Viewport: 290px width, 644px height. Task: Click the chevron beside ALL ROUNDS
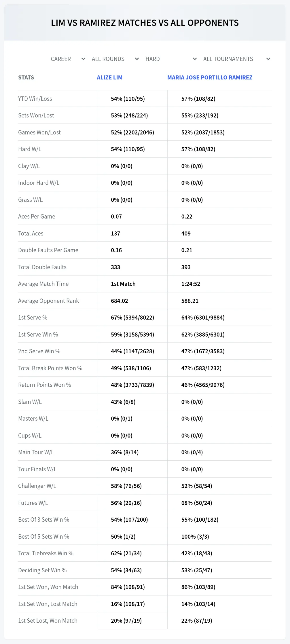click(x=137, y=59)
